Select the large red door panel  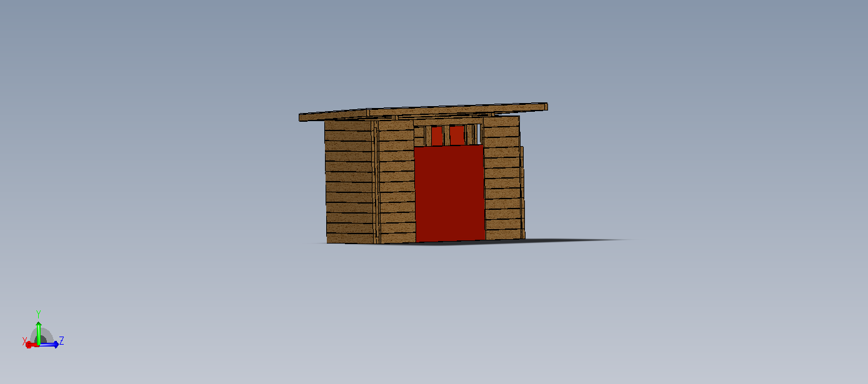449,194
